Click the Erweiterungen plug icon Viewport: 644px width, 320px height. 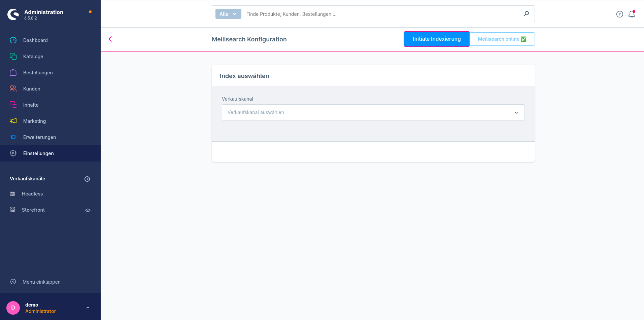pyautogui.click(x=13, y=137)
